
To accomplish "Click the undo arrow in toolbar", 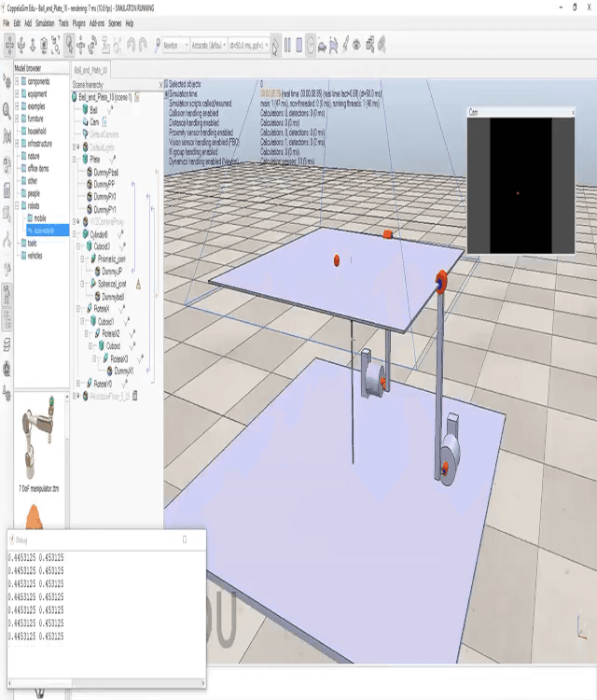I will 132,44.
